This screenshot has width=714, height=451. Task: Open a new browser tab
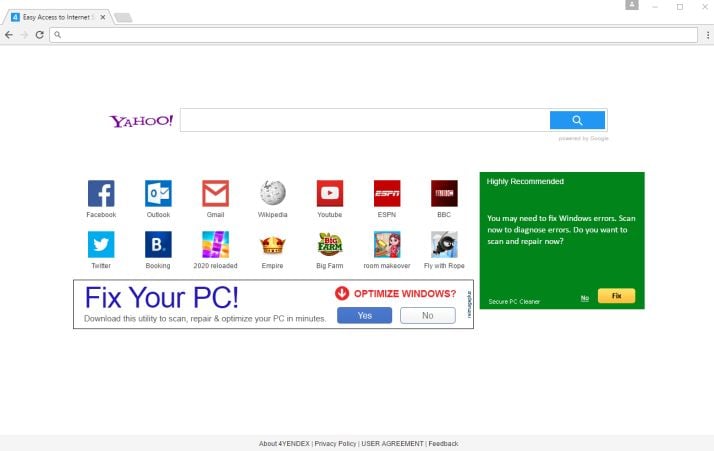pyautogui.click(x=123, y=17)
